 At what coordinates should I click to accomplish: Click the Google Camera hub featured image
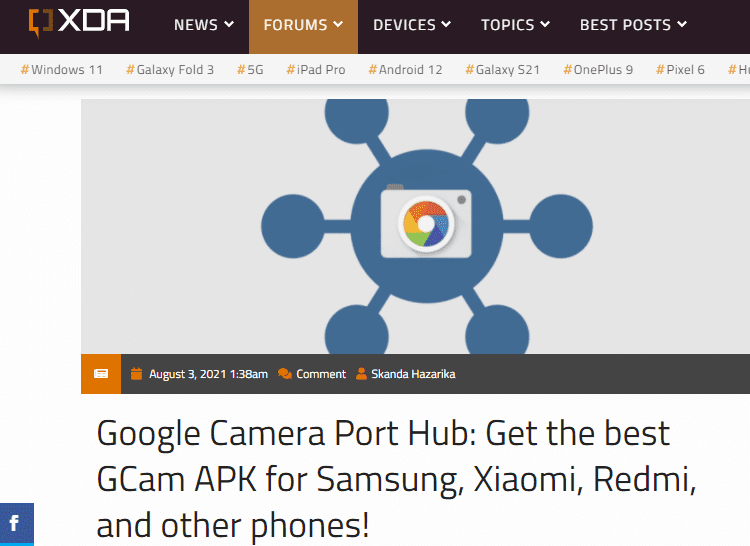pyautogui.click(x=415, y=226)
